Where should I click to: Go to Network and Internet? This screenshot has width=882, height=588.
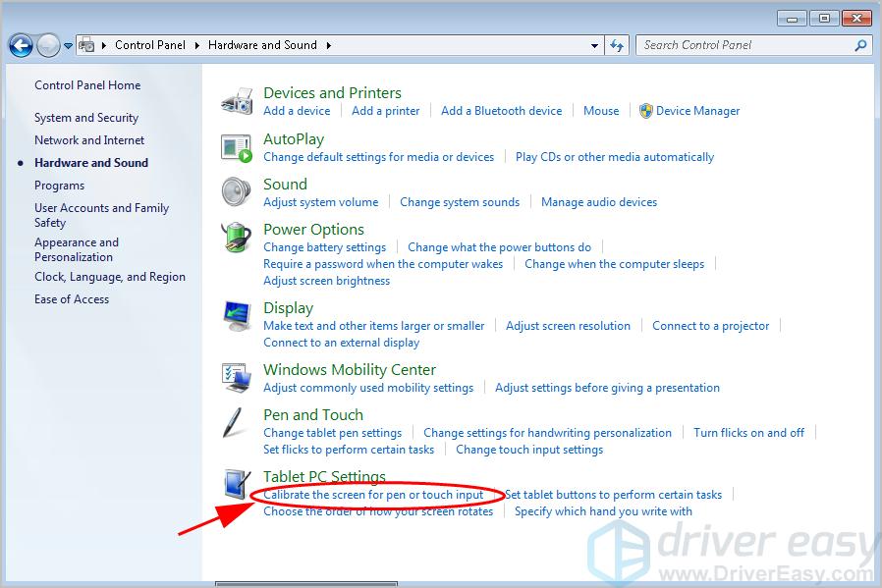[x=88, y=140]
